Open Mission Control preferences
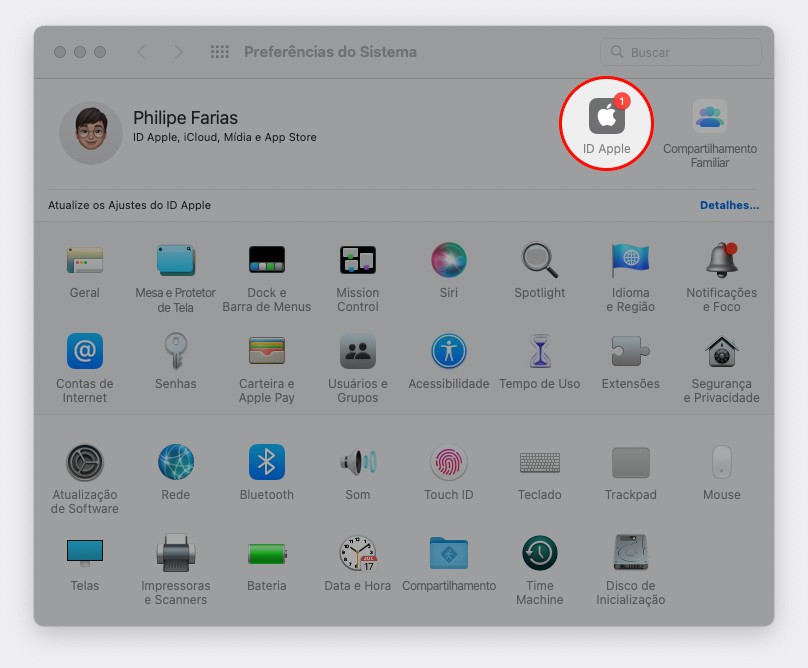 (357, 261)
